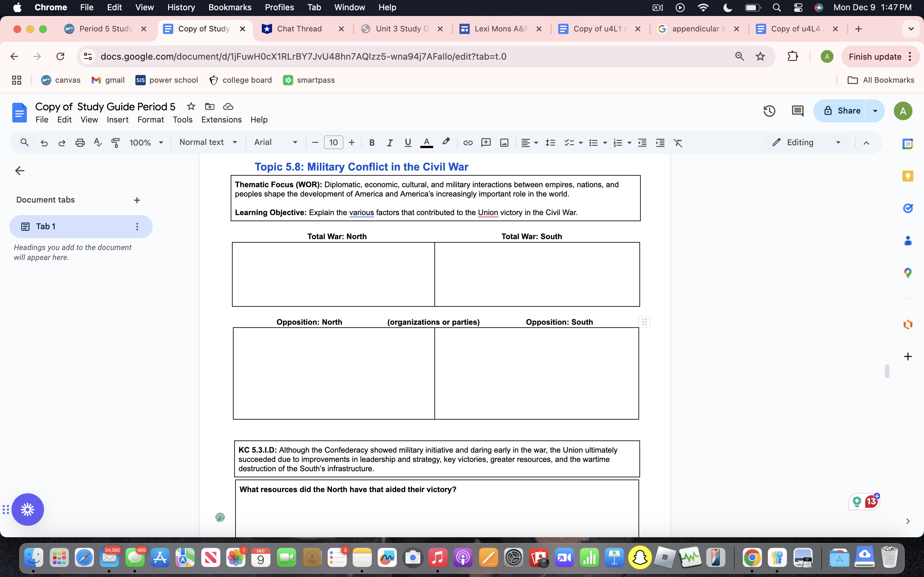Toggle bold formatting
Screen dimensions: 924x577
coord(372,143)
